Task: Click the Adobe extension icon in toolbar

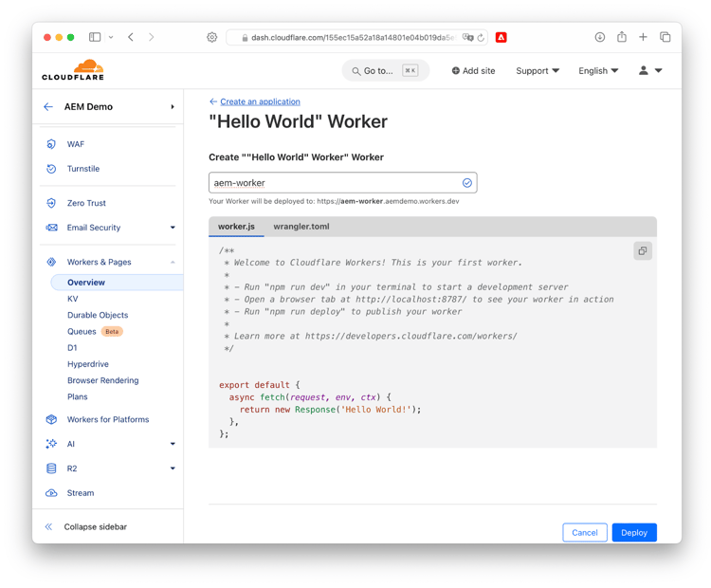Action: point(501,37)
